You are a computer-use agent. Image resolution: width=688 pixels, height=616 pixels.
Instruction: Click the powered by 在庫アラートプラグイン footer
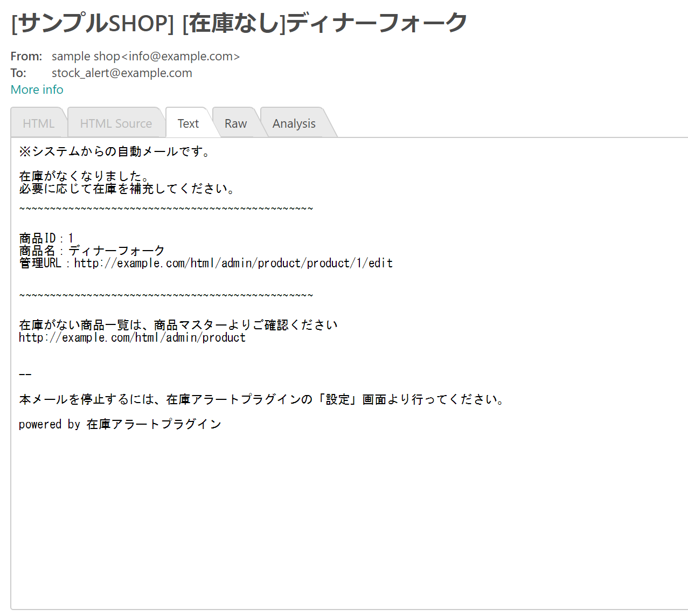click(120, 424)
